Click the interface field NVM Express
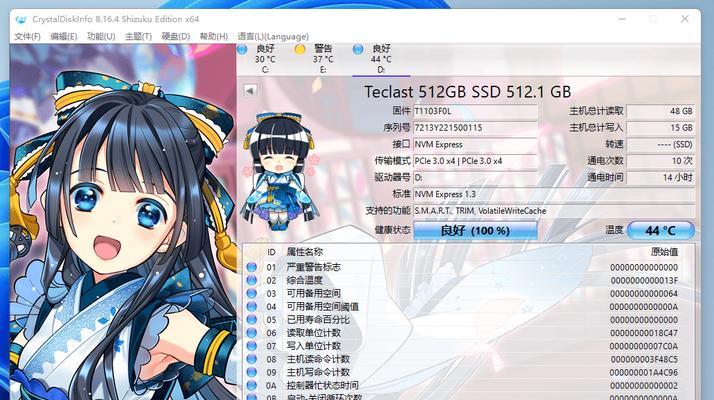 (475, 144)
